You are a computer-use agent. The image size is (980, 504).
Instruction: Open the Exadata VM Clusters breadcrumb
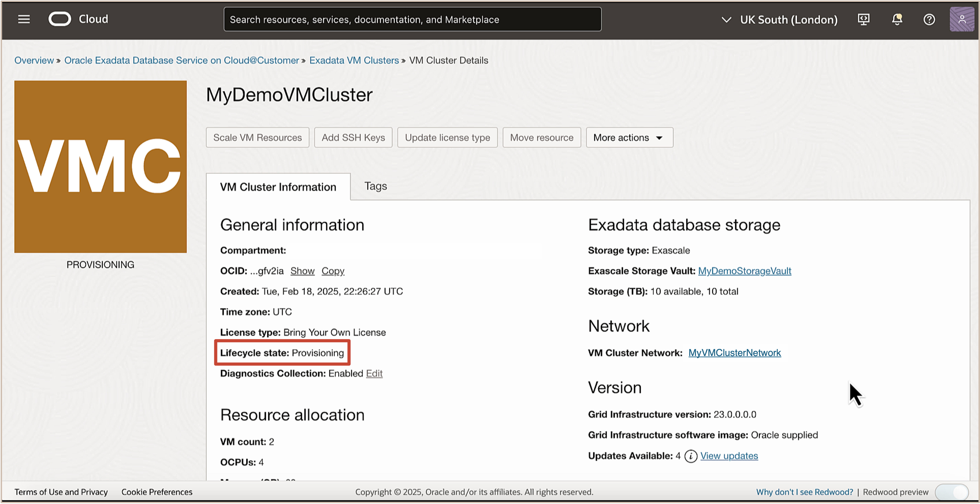[354, 60]
